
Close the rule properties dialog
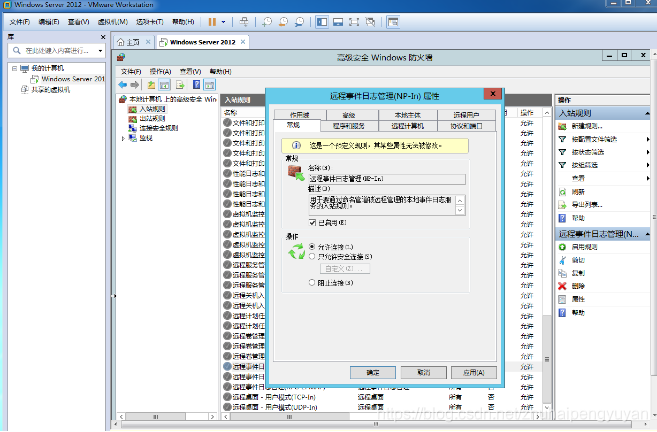493,94
